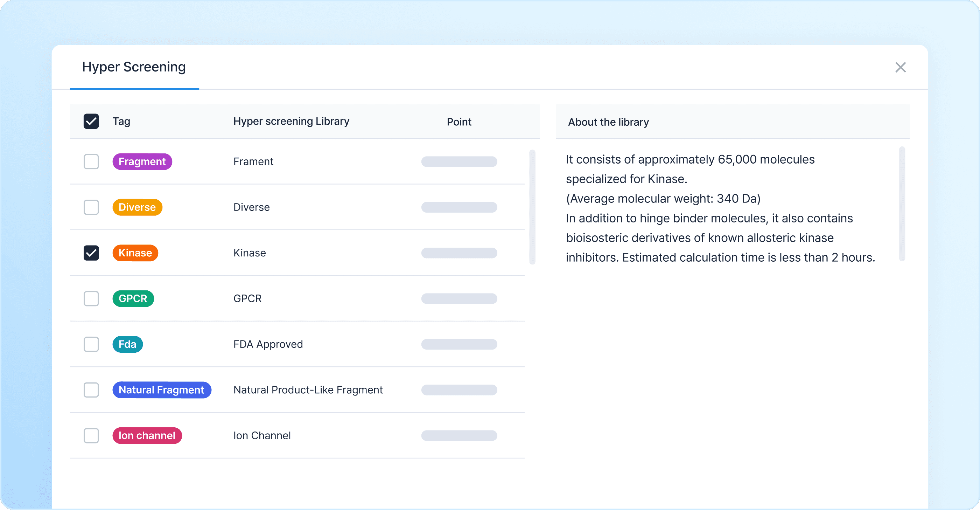Viewport: 980px width, 510px height.
Task: Tick the Ion channel checkbox
Action: coord(91,436)
